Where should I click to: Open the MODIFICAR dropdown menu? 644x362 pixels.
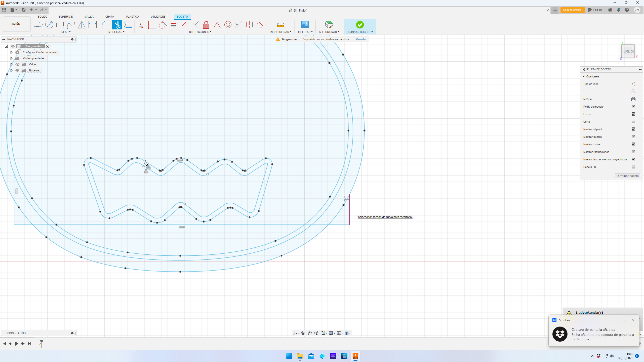[116, 32]
